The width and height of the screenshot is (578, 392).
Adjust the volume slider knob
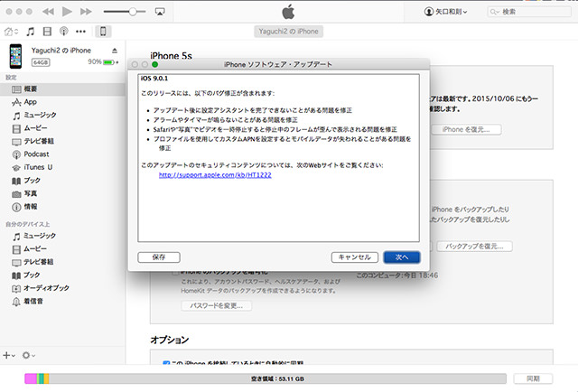pyautogui.click(x=133, y=12)
